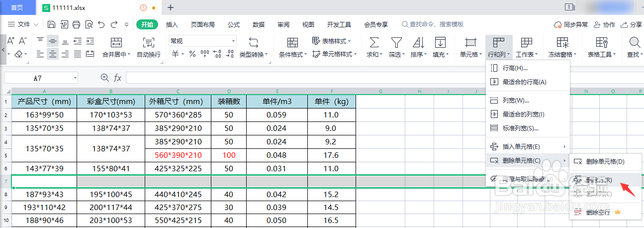Click the Sum (求和) sigma icon

tap(374, 42)
